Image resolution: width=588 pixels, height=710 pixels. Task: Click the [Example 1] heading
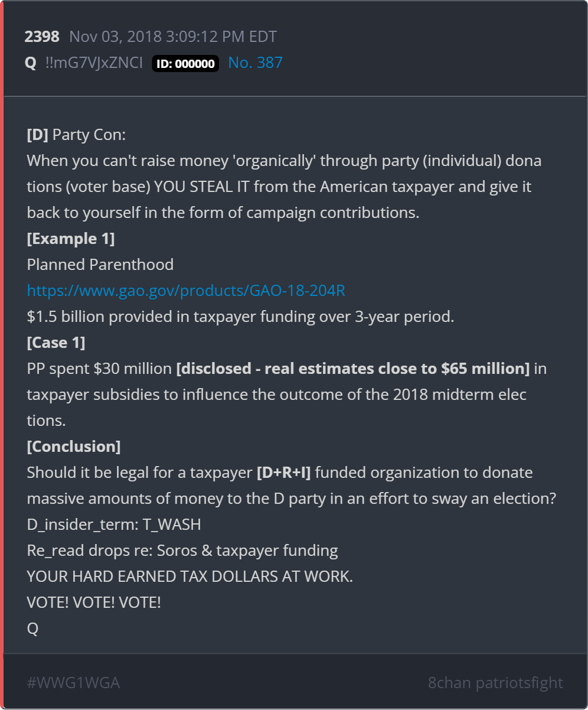[x=71, y=239]
